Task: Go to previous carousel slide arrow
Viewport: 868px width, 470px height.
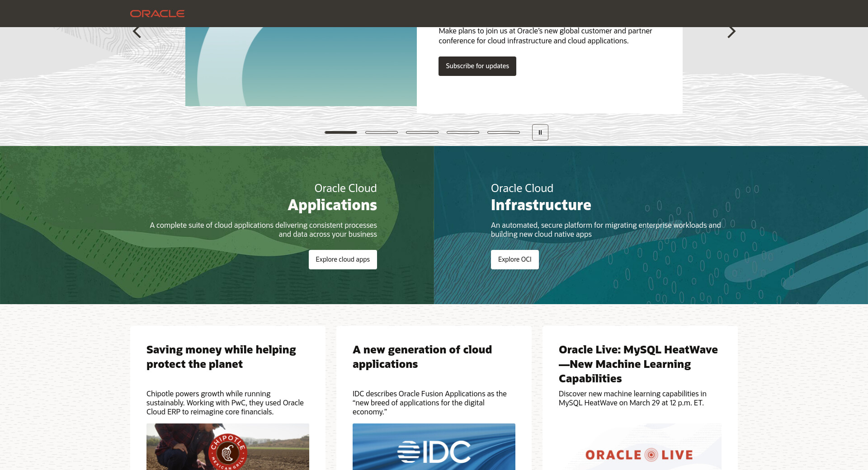Action: pos(137,32)
